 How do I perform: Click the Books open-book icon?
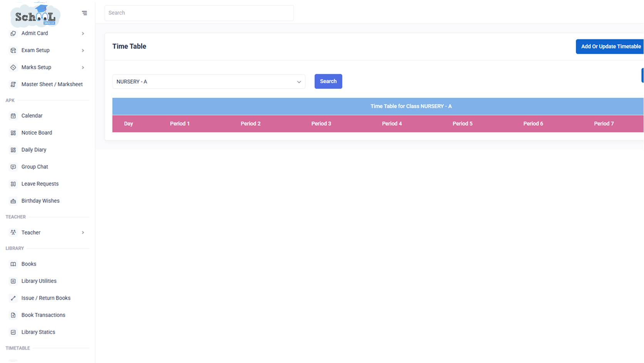(x=13, y=264)
